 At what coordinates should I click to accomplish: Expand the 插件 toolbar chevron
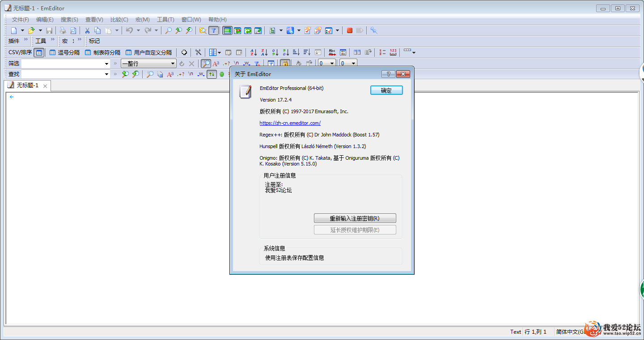click(25, 40)
